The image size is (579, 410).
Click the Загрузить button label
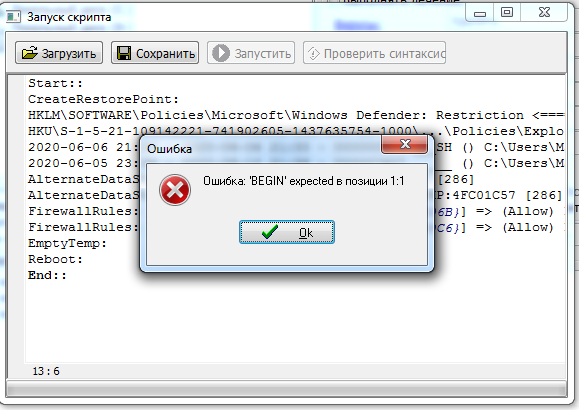69,54
